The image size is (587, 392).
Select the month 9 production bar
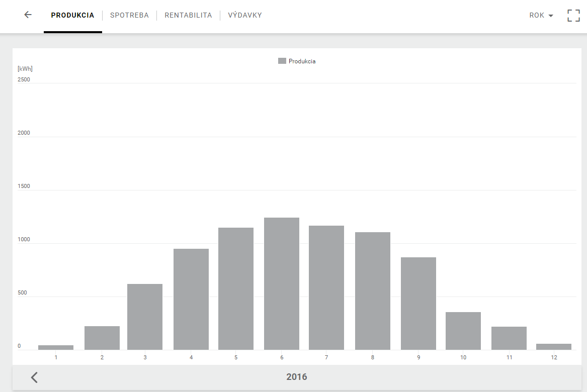(x=418, y=304)
